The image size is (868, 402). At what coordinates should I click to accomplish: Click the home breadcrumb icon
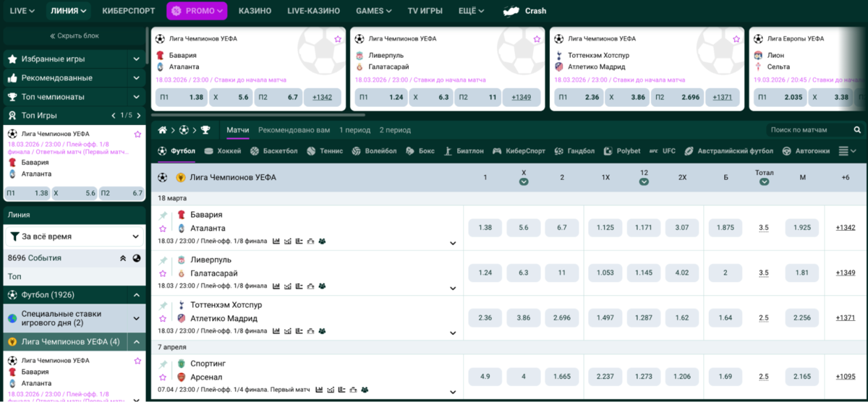pyautogui.click(x=163, y=130)
